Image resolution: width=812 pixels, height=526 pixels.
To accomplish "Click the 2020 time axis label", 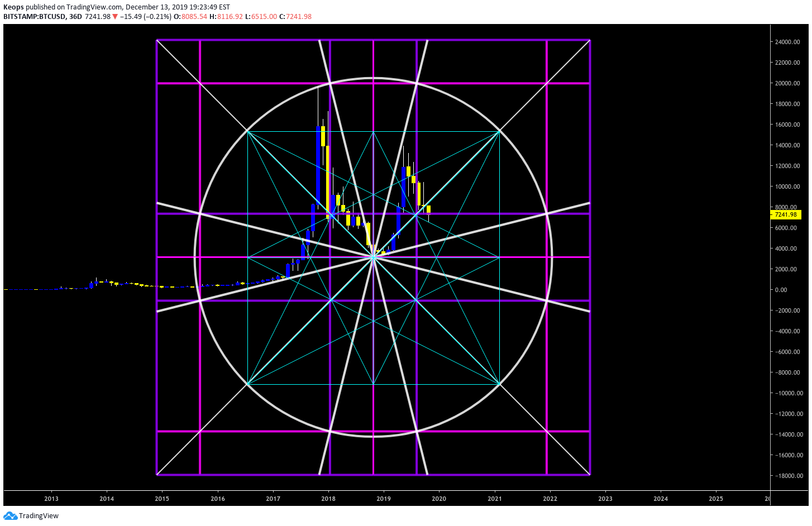I will [x=439, y=499].
